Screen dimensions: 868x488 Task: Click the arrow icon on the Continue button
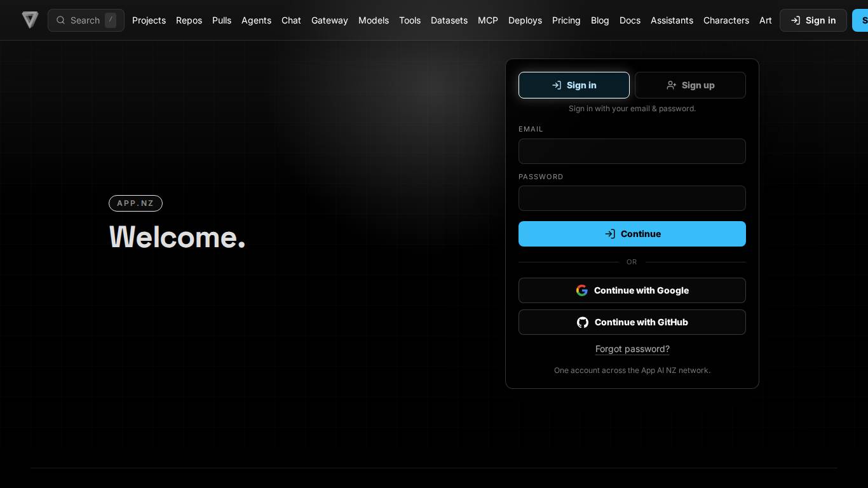pyautogui.click(x=610, y=234)
